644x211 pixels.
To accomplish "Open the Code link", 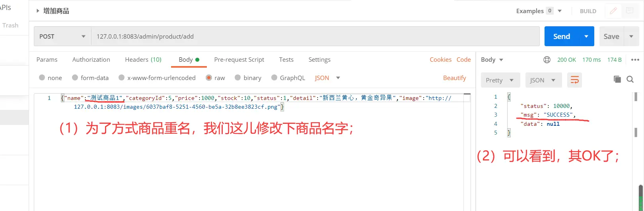I will [463, 59].
